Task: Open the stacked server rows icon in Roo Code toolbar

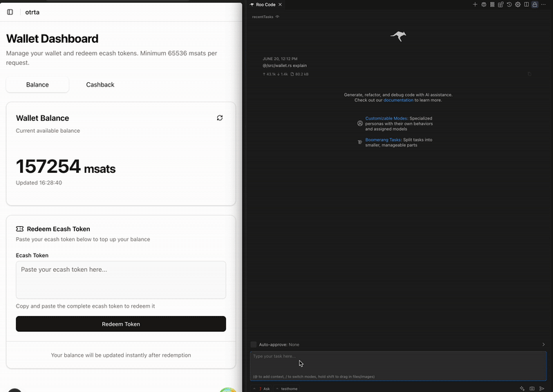Action: 492,5
